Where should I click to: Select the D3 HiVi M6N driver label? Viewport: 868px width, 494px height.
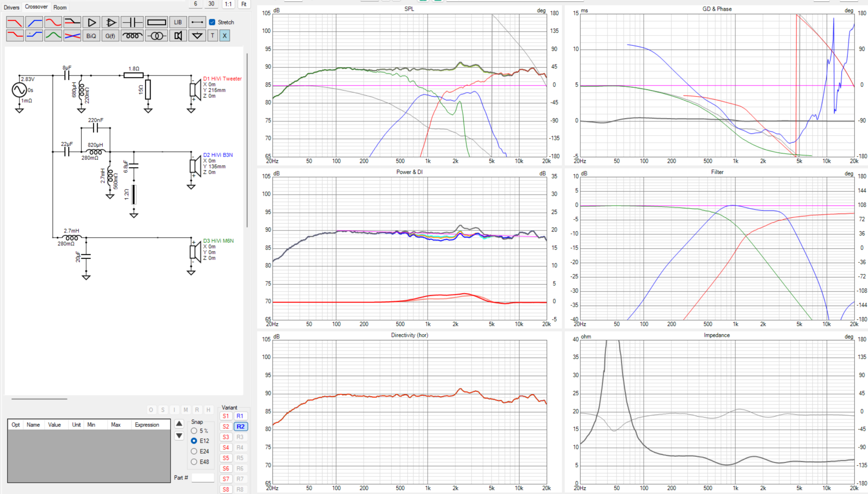pyautogui.click(x=218, y=241)
